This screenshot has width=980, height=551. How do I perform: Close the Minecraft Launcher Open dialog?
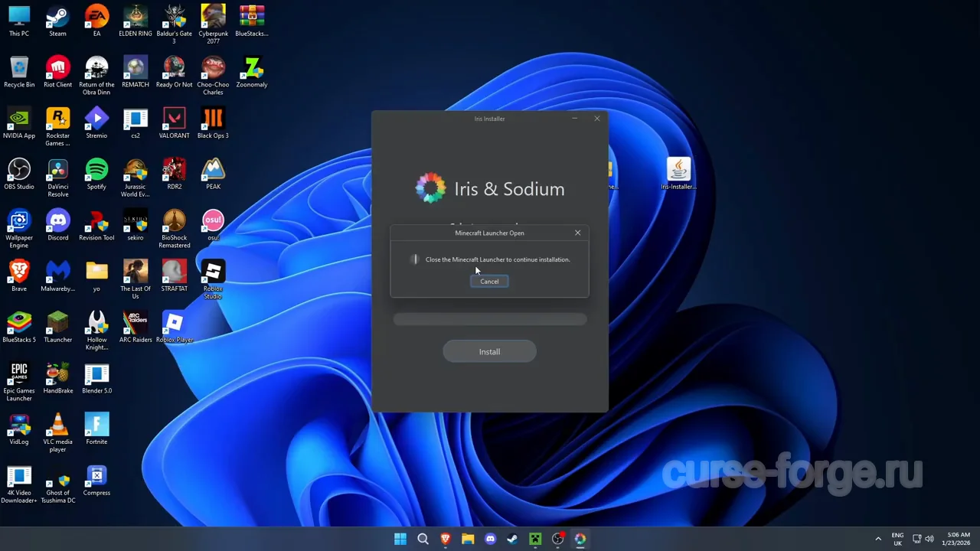[578, 233]
